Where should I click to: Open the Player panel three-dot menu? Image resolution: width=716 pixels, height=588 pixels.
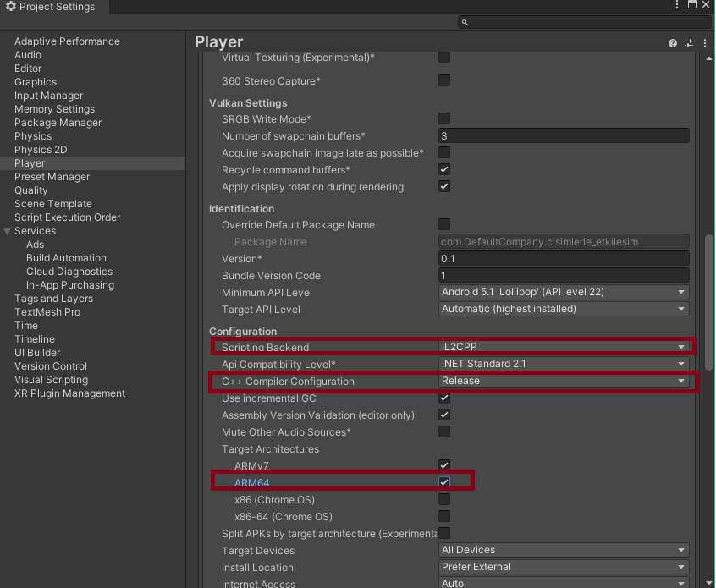tap(705, 43)
